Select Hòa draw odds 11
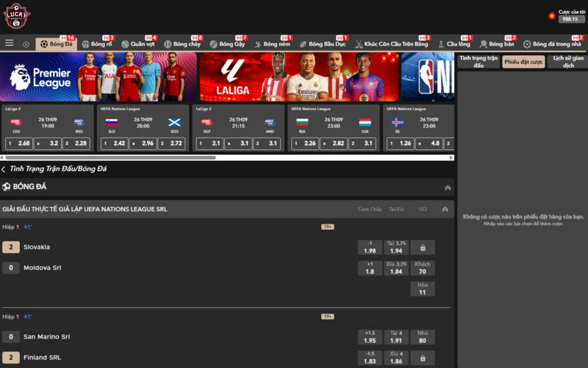Screen dimensions: 588x368 click(423, 289)
